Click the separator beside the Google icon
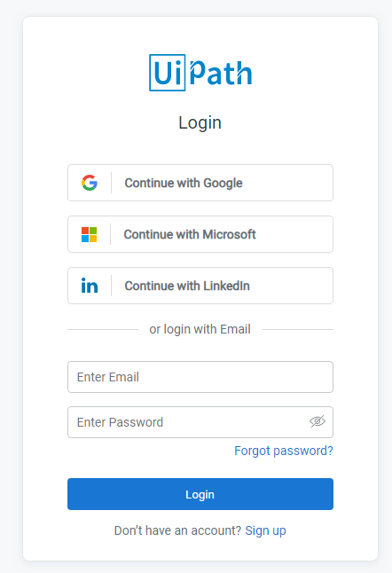Screen dimensions: 392x573 tap(111, 183)
